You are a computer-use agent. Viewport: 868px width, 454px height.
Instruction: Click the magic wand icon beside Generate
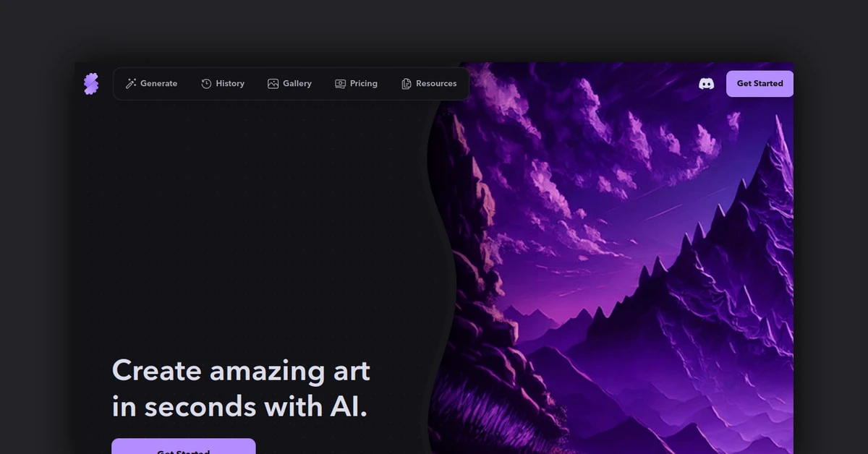(131, 84)
